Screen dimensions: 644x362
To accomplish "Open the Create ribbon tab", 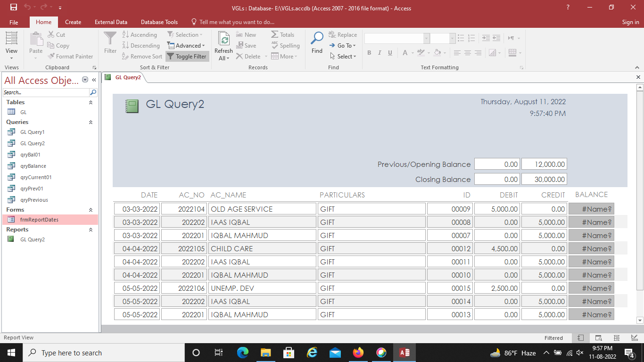I will point(73,22).
